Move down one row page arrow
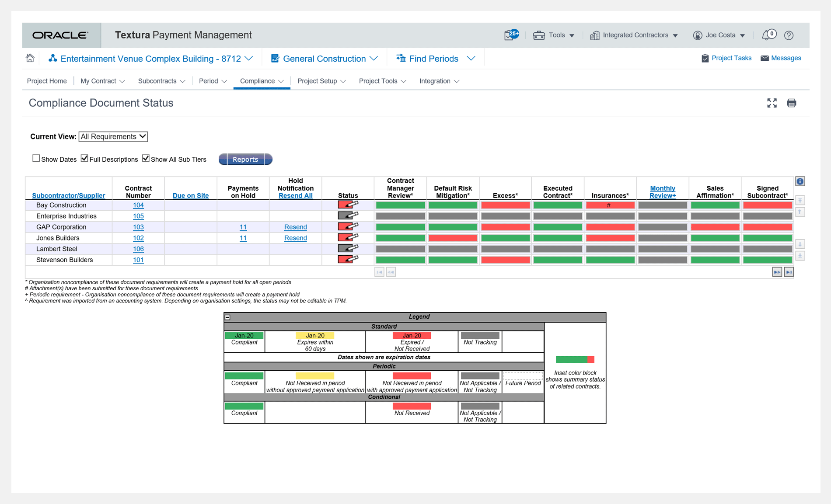This screenshot has width=831, height=504. [800, 244]
